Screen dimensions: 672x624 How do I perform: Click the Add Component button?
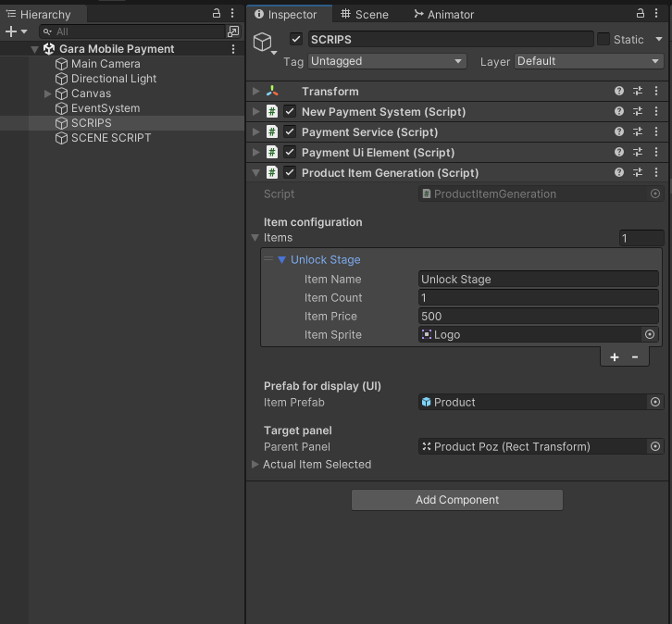456,500
